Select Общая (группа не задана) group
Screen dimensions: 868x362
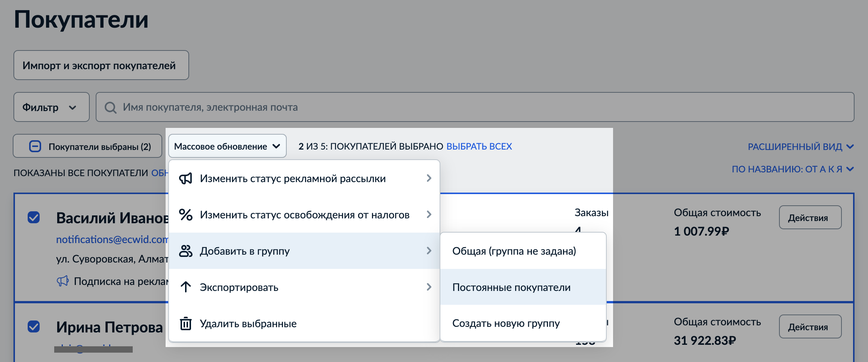[x=523, y=251]
